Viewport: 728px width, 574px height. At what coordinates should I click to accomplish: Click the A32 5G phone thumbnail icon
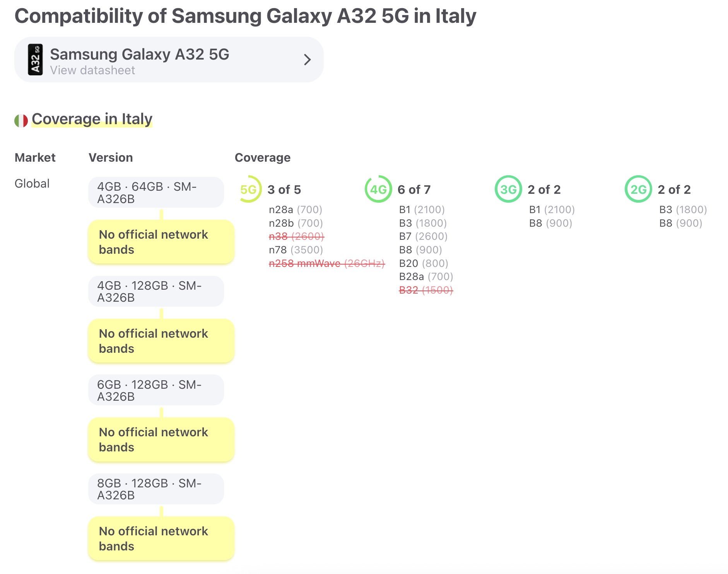click(35, 60)
